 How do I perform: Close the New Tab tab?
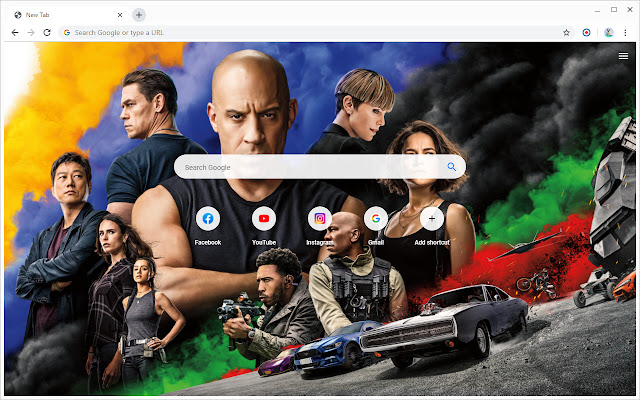click(120, 15)
